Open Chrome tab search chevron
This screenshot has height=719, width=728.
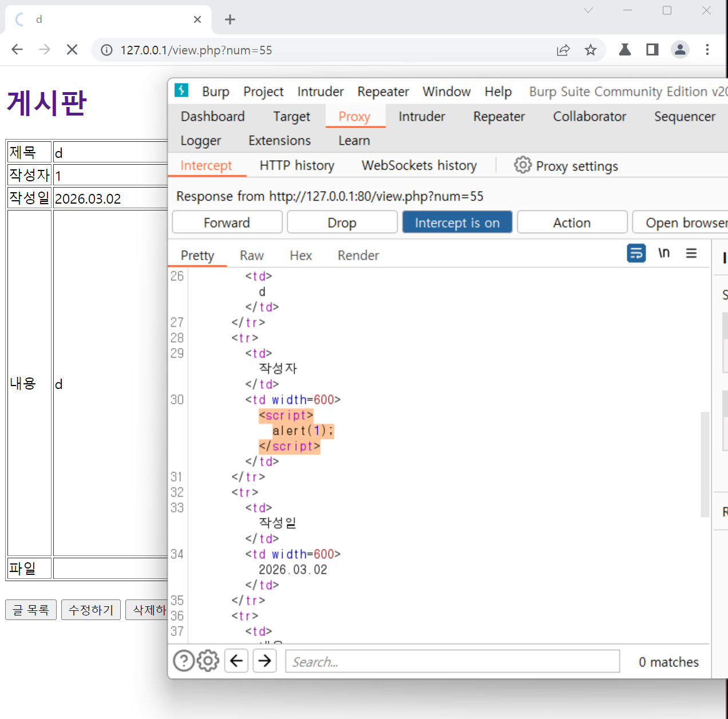(x=588, y=10)
